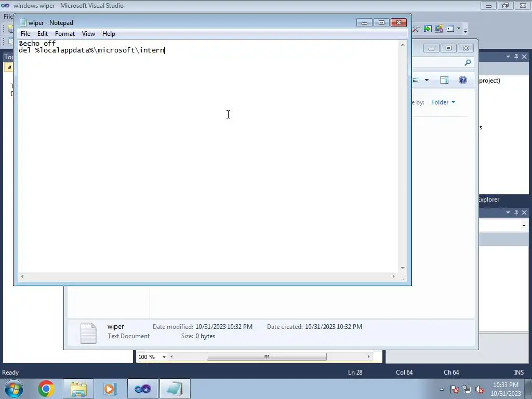Switch to Notepad via the taskbar icon
This screenshot has width=532, height=399.
point(175,389)
